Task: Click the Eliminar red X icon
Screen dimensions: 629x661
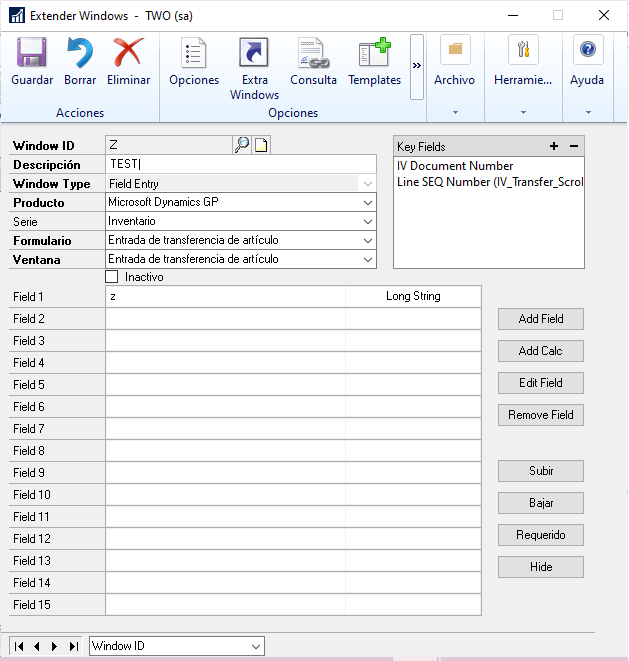Action: point(128,53)
